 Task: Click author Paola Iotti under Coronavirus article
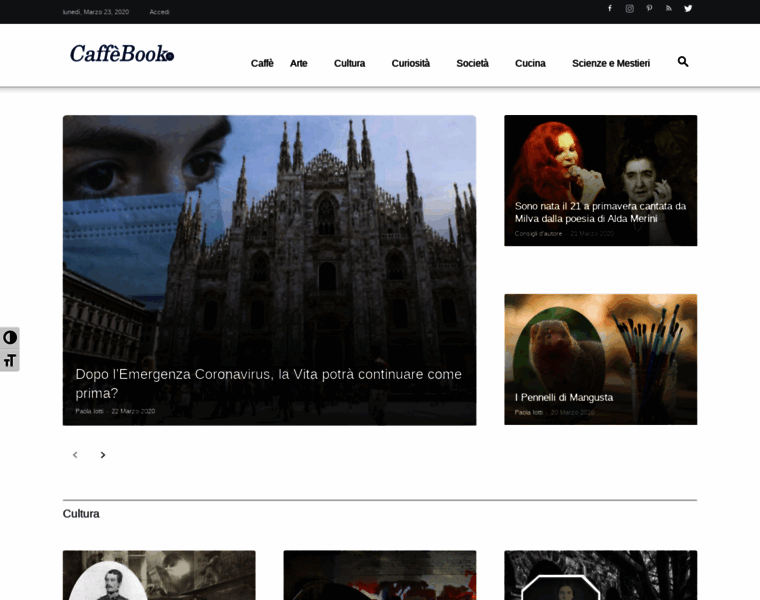coord(89,411)
